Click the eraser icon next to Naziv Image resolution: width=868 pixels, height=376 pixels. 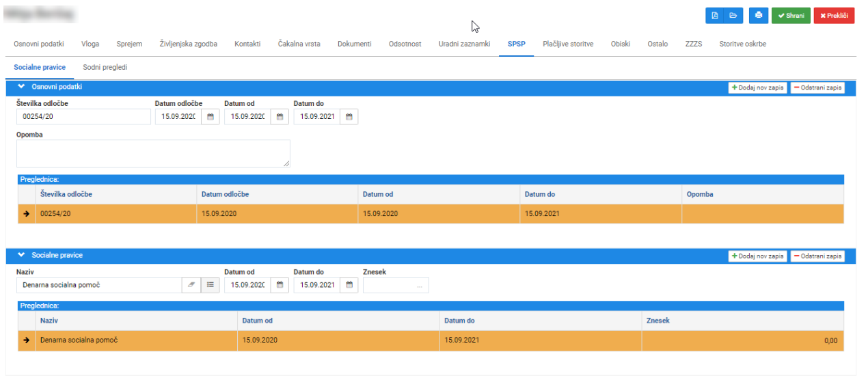tap(191, 285)
